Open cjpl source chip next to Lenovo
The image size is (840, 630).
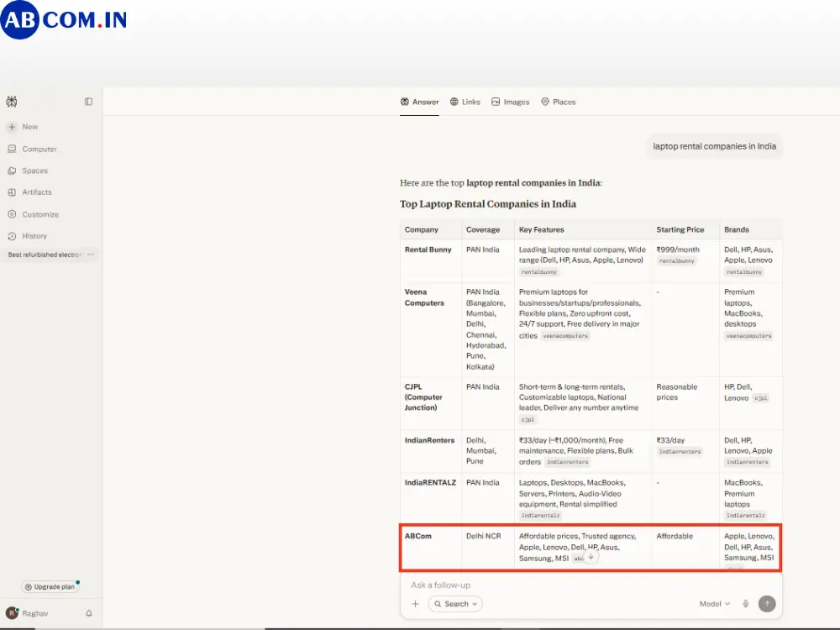(761, 398)
